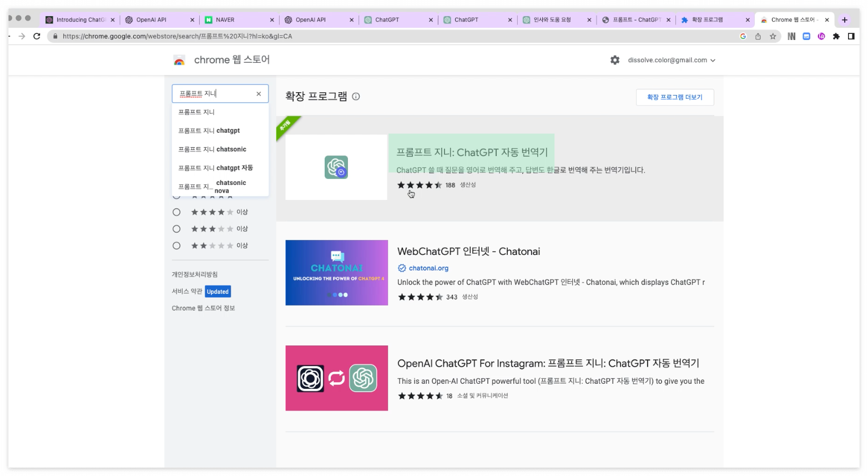Close the Introducing ChatGPT tab

pos(113,19)
